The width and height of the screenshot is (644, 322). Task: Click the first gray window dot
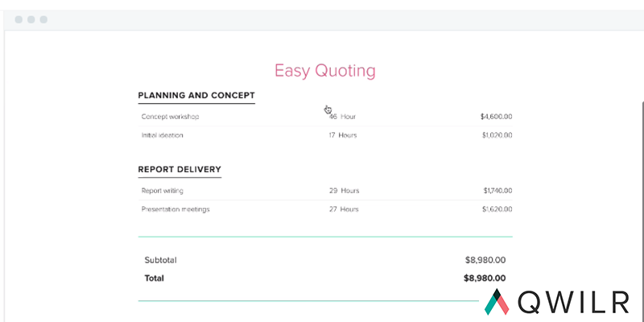coord(19,19)
